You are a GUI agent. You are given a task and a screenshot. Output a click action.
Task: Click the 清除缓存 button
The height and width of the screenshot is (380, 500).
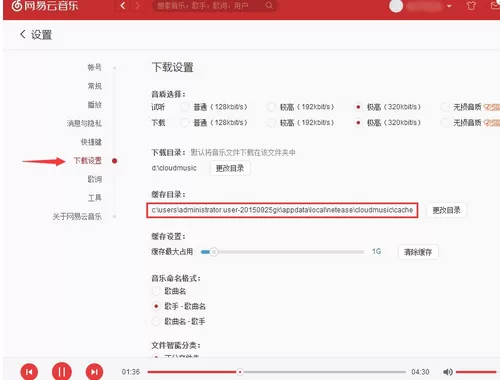click(x=418, y=252)
